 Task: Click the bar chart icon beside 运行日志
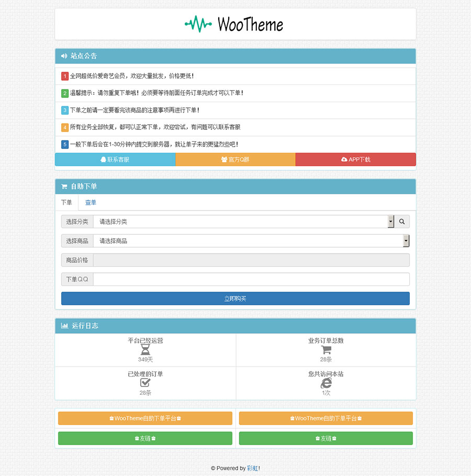(64, 326)
